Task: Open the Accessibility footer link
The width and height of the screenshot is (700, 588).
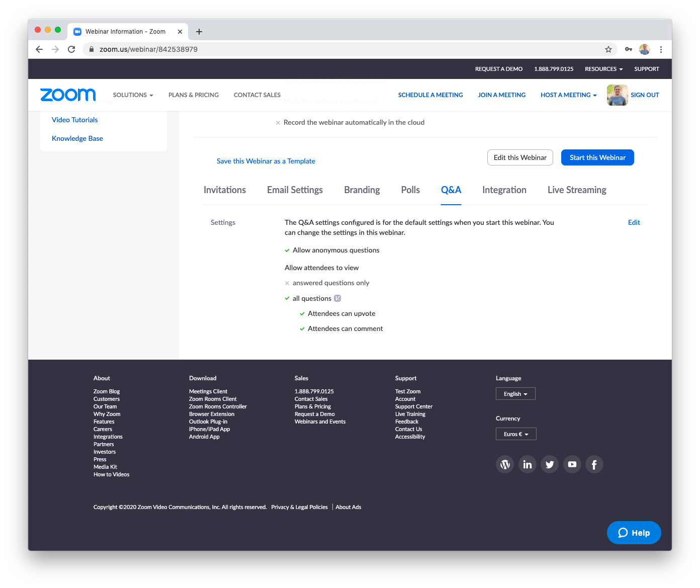Action: point(410,437)
